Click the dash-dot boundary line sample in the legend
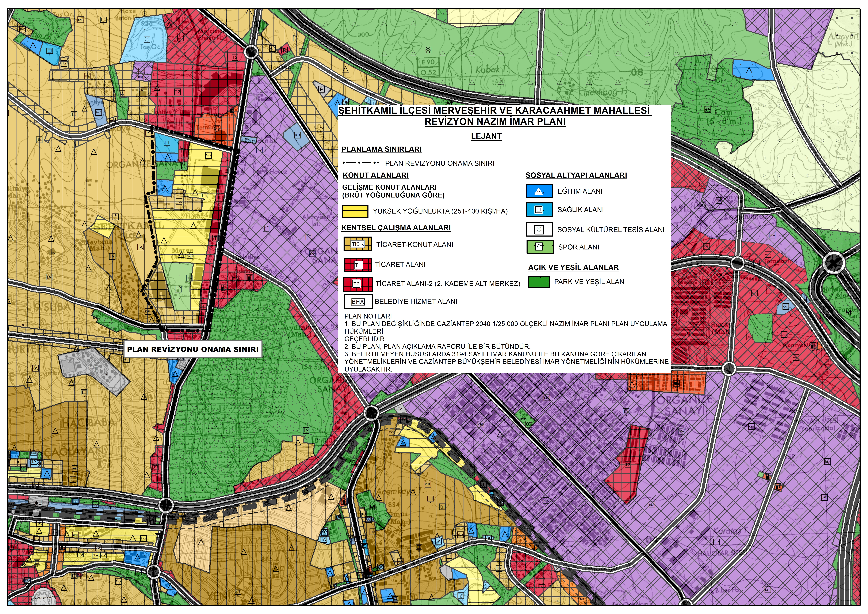 [x=361, y=163]
